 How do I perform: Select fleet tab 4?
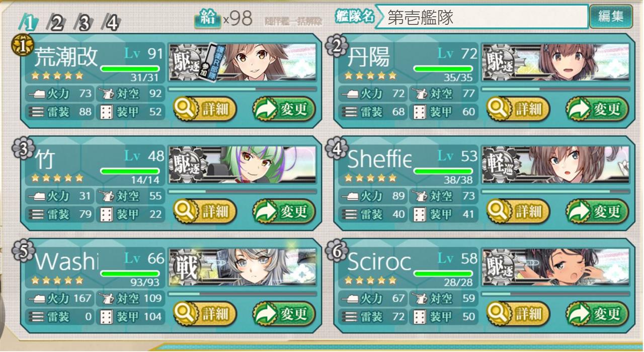[111, 23]
